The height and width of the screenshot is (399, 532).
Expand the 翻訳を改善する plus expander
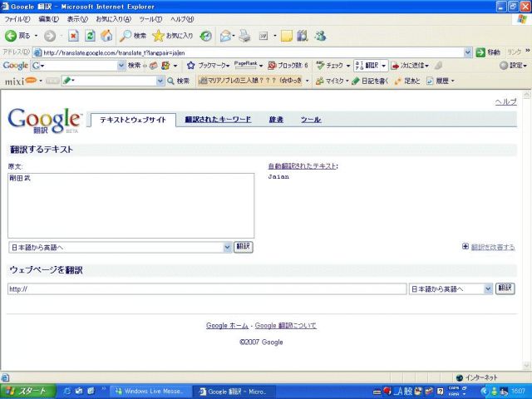465,246
